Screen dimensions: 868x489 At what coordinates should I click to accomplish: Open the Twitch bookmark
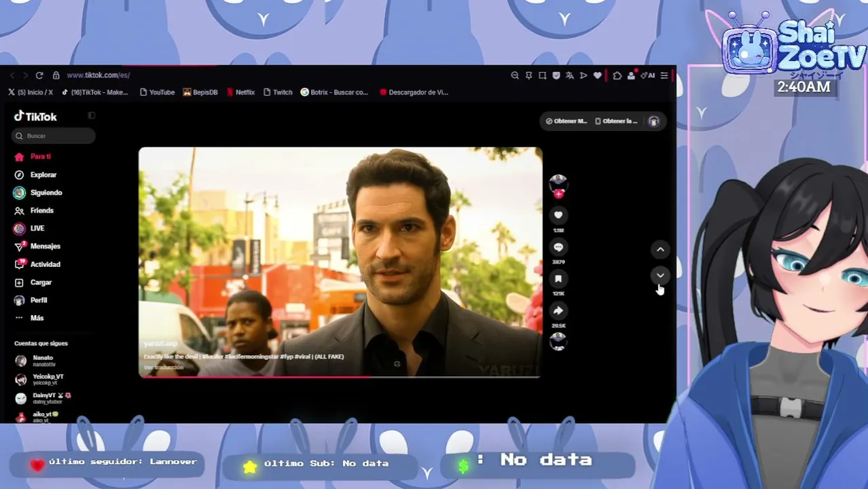click(278, 92)
